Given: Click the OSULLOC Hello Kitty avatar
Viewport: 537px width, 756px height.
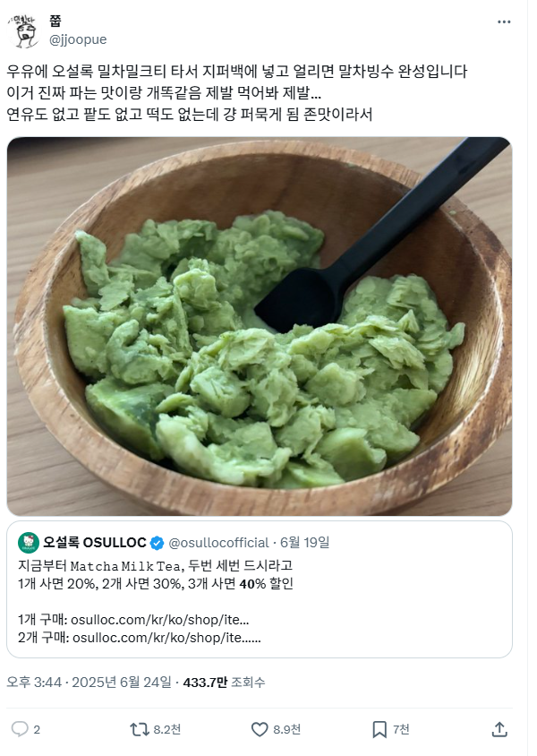Looking at the screenshot, I should (29, 543).
